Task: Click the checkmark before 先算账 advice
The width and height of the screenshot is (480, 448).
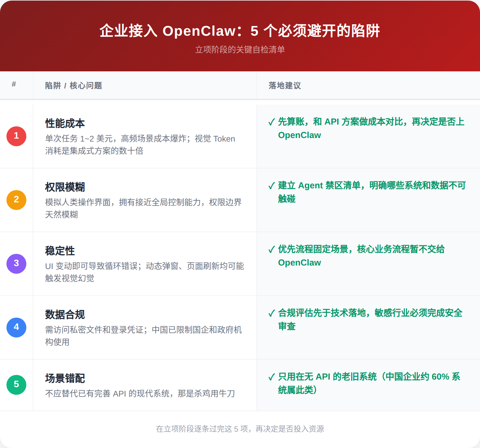Action: (x=272, y=122)
